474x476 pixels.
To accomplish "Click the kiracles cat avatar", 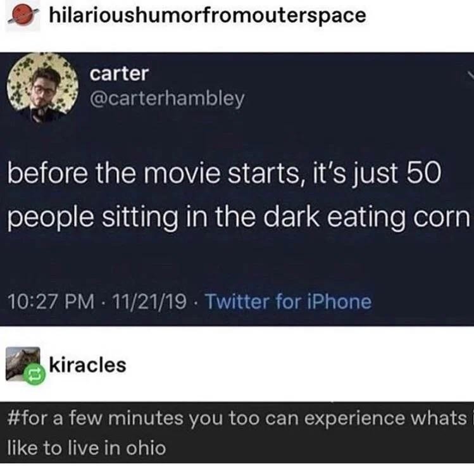I will coord(23,364).
